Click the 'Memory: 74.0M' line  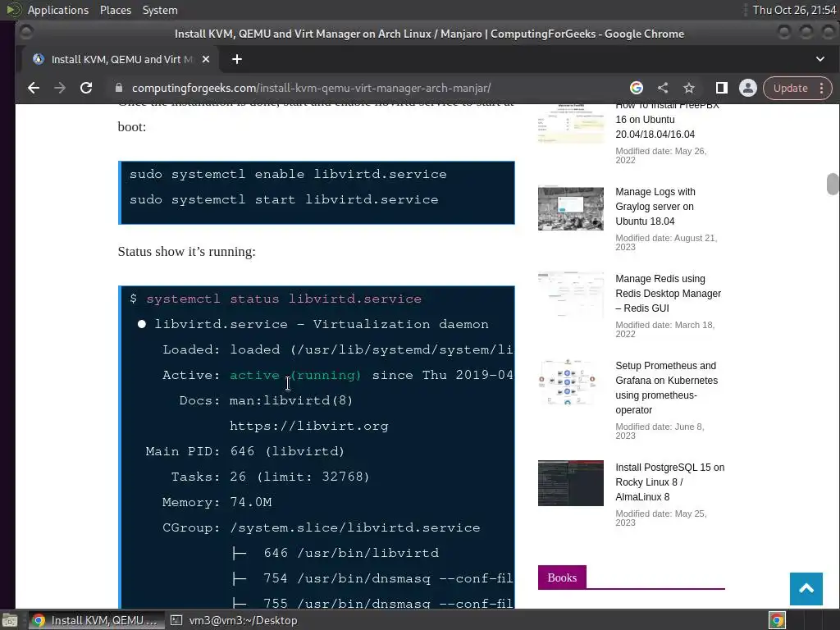[217, 502]
